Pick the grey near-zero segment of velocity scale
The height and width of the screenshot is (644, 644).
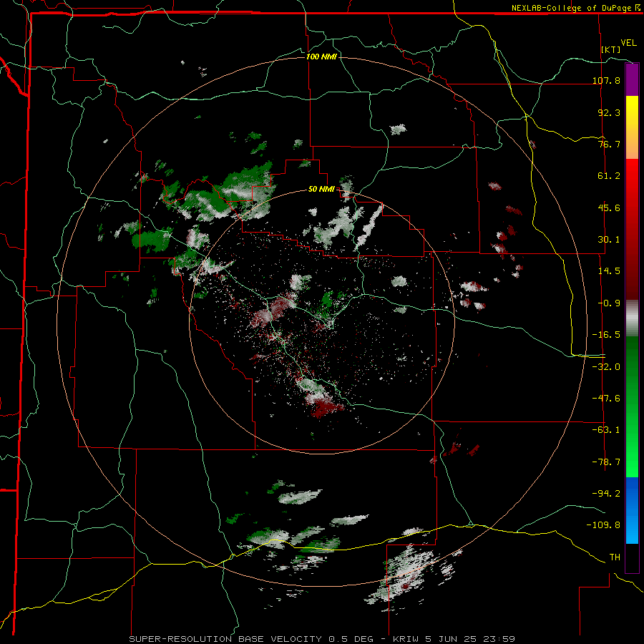tap(632, 318)
